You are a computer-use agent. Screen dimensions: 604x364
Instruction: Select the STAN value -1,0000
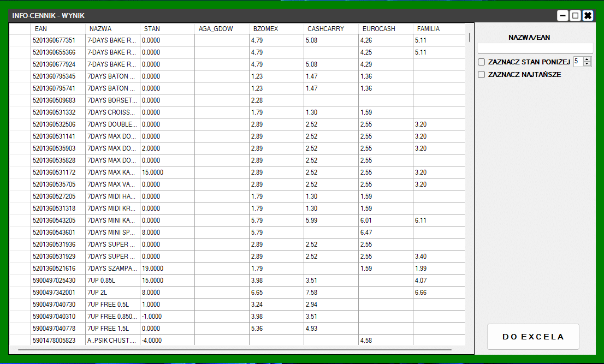pos(167,317)
